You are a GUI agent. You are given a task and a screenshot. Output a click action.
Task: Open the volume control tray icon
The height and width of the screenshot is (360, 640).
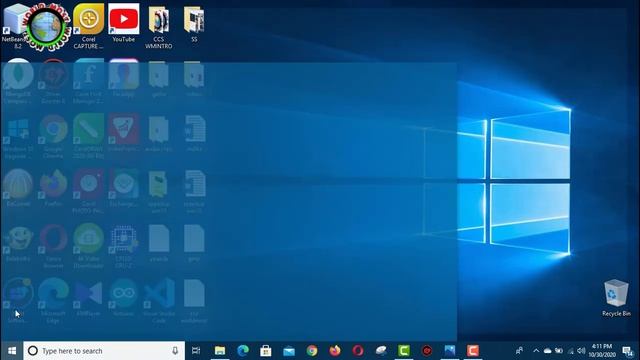[582, 351]
